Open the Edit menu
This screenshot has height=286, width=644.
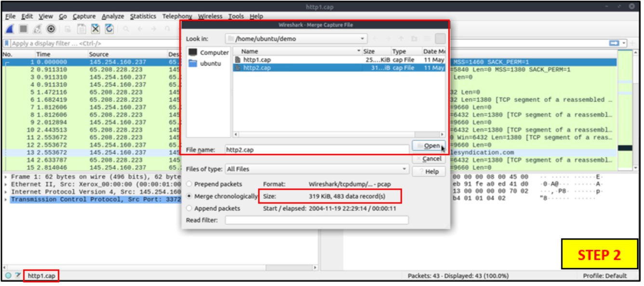click(27, 16)
